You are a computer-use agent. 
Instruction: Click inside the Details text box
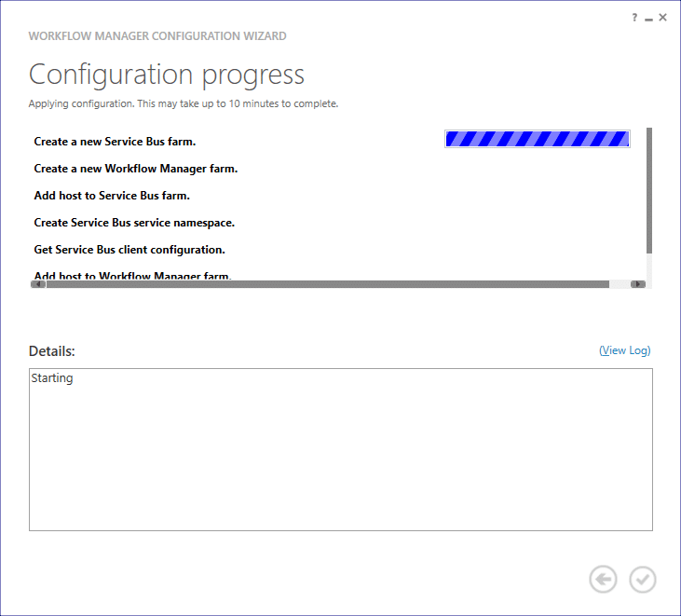click(341, 449)
